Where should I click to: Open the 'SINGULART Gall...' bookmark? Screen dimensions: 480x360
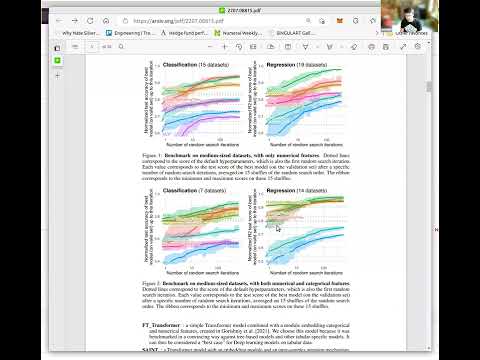coord(292,33)
